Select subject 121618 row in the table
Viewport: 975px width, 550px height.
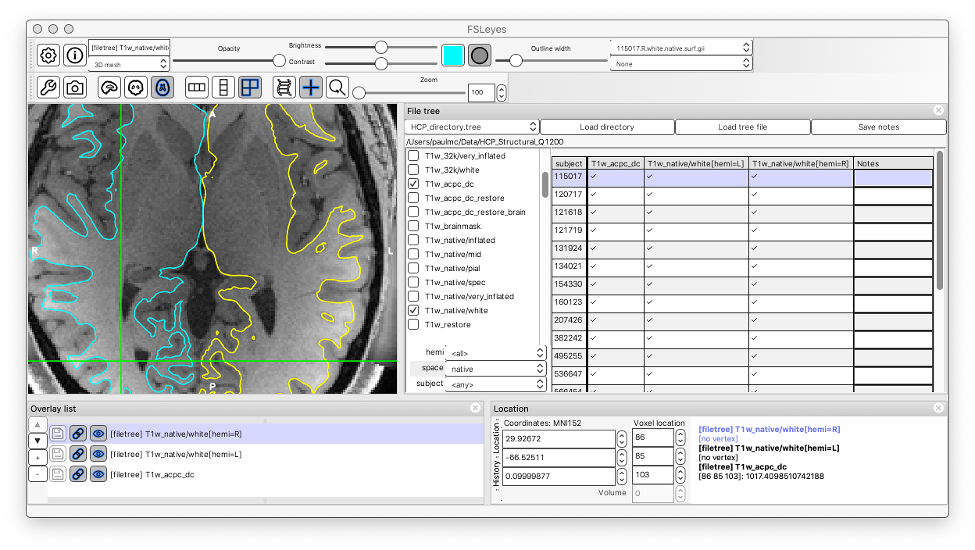569,213
